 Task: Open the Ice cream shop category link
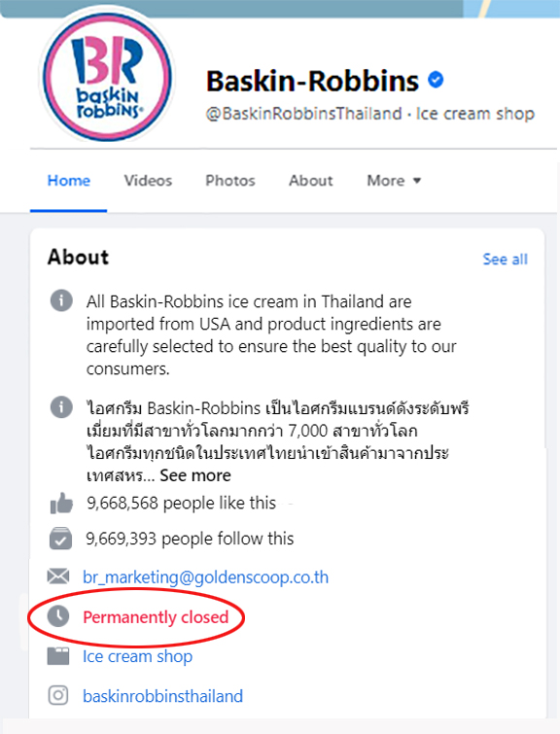click(x=138, y=656)
